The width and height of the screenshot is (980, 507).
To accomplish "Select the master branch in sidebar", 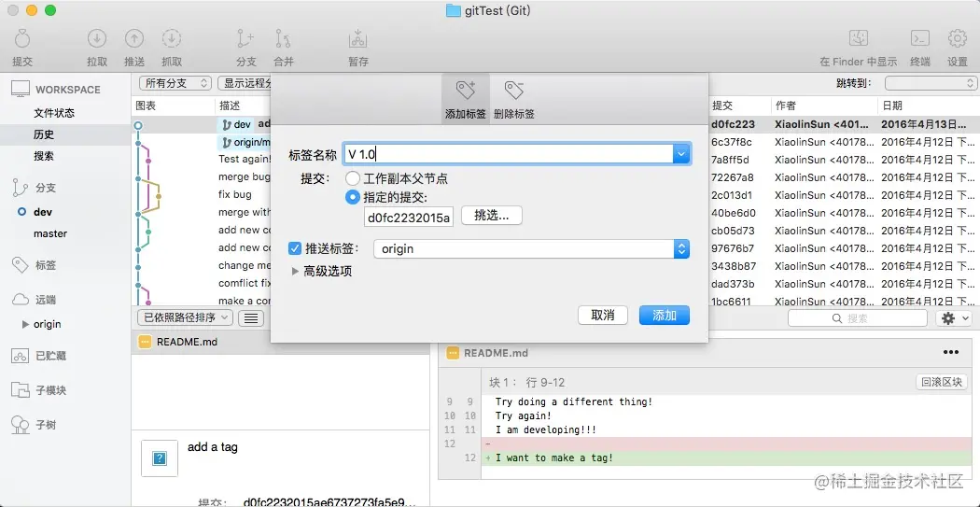I will click(x=50, y=233).
